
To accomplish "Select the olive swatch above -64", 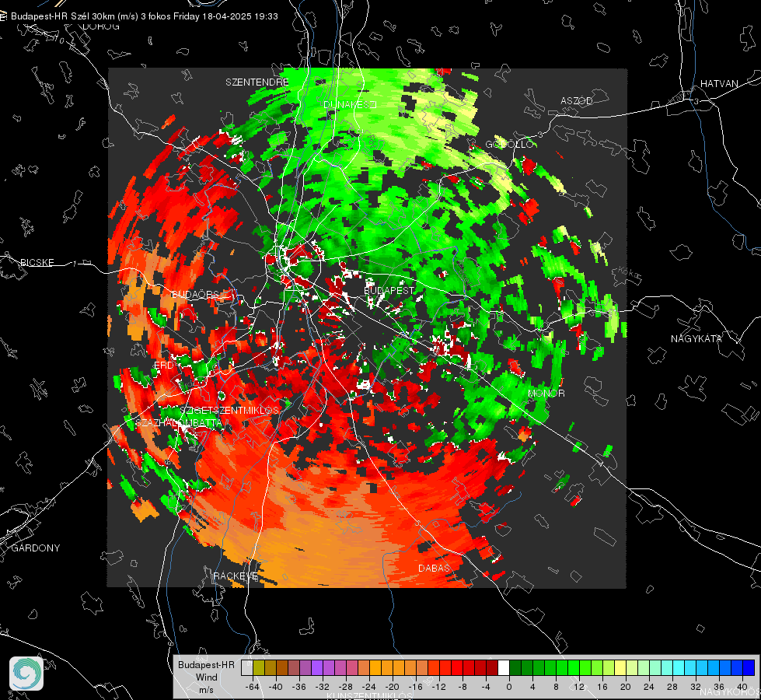I will 259,667.
